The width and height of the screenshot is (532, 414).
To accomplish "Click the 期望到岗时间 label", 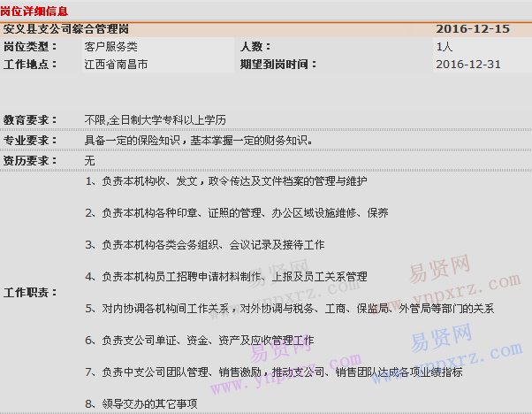I will coord(277,65).
